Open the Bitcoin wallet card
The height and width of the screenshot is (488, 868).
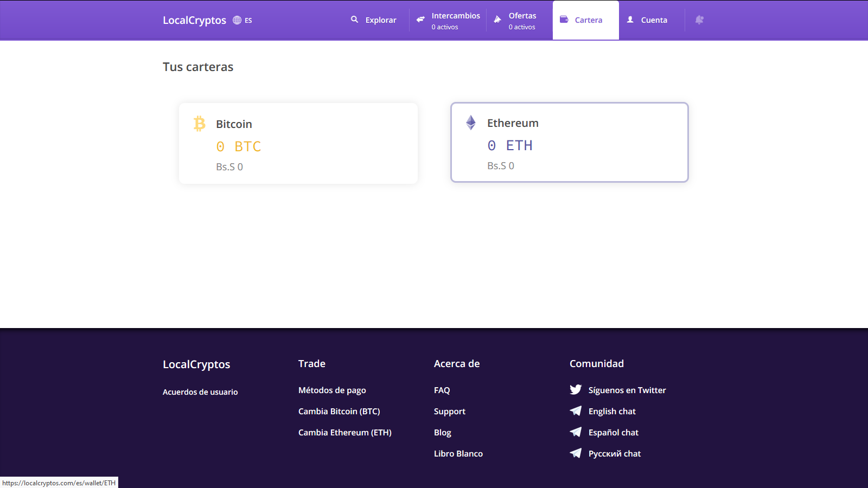298,143
